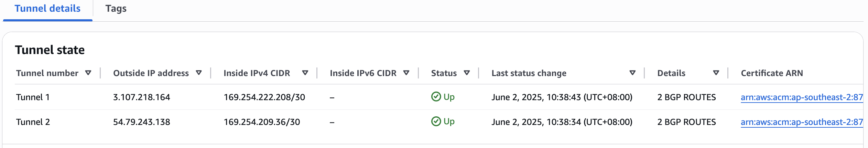Sort by Details column arrow
Viewport: 868px width, 148px height.
[x=716, y=73]
